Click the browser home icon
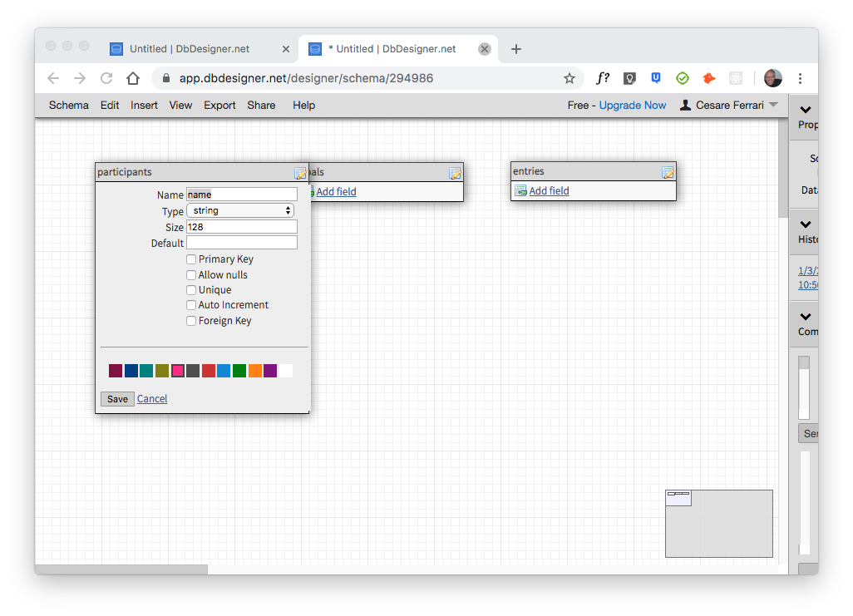The image size is (853, 616). click(133, 78)
